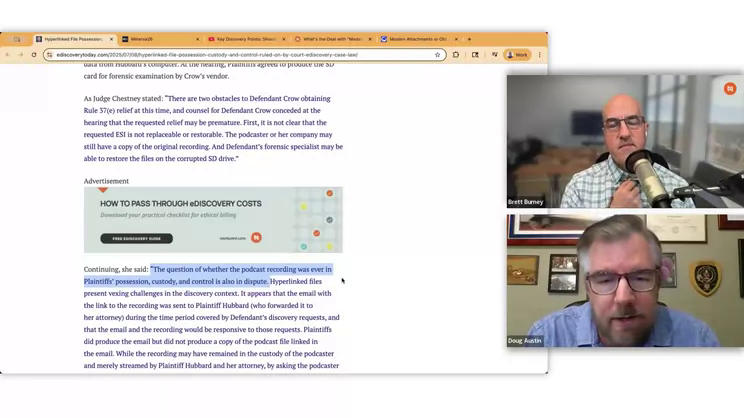Viewport: 744px width, 418px height.
Task: Switch to the What's the Deal tab
Action: click(331, 39)
